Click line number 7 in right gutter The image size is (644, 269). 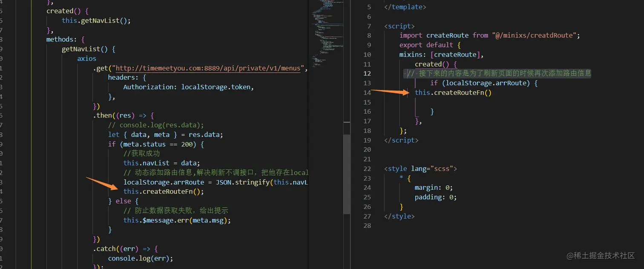(369, 26)
